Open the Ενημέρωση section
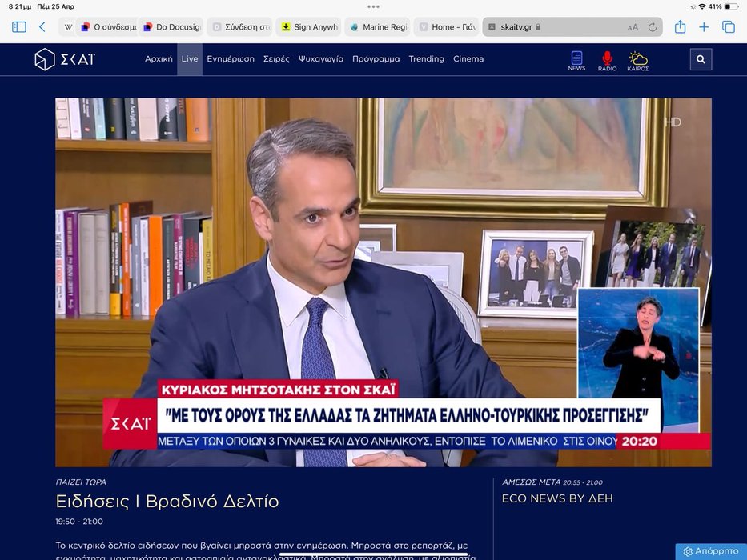 (x=231, y=59)
